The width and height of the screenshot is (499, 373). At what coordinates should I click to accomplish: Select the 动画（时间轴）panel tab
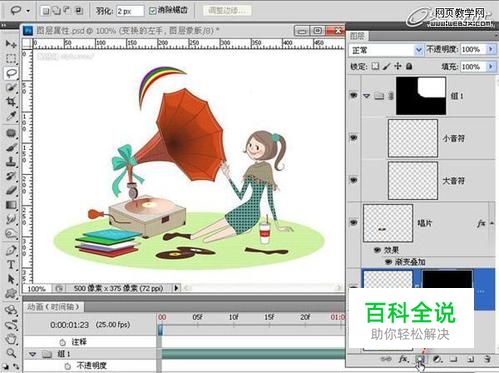coord(54,307)
